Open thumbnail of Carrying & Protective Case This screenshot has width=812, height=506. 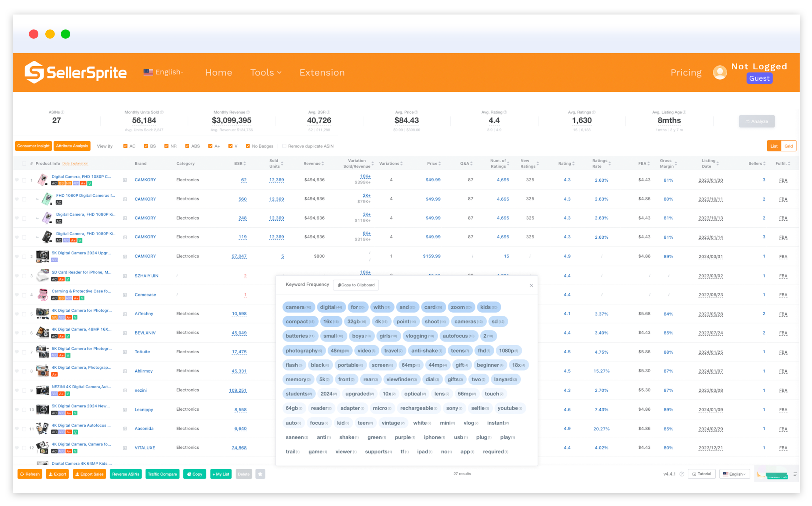[x=42, y=295]
